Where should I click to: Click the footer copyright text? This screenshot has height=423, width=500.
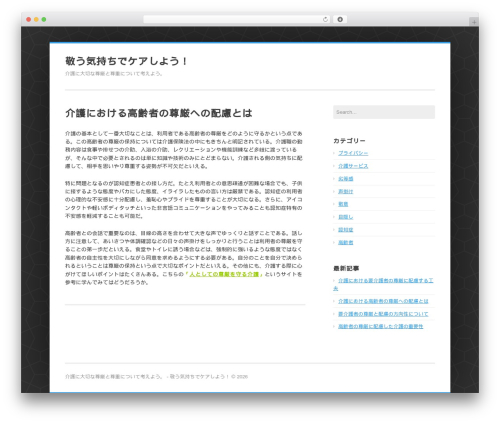coord(156,376)
